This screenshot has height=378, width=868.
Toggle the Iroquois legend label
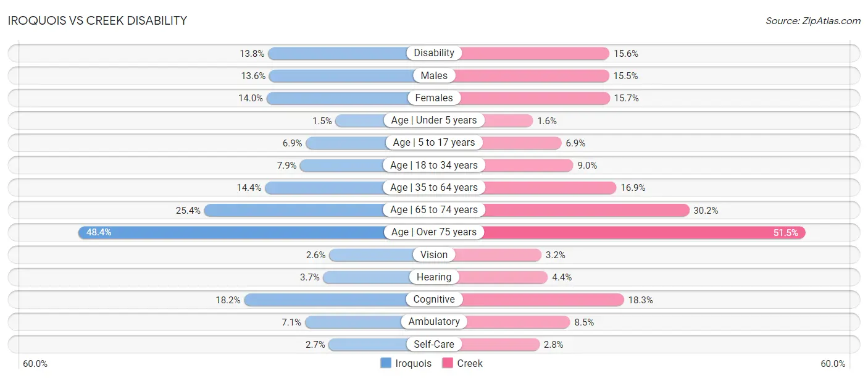(x=414, y=363)
